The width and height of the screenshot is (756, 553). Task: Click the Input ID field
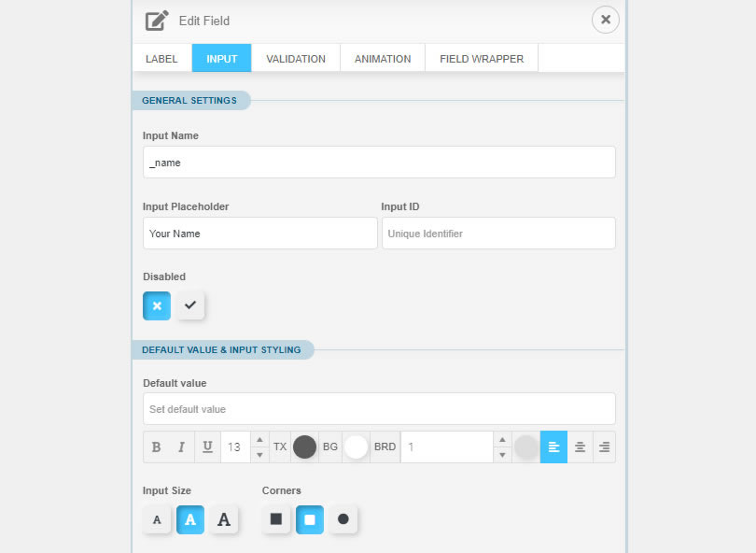click(x=498, y=234)
